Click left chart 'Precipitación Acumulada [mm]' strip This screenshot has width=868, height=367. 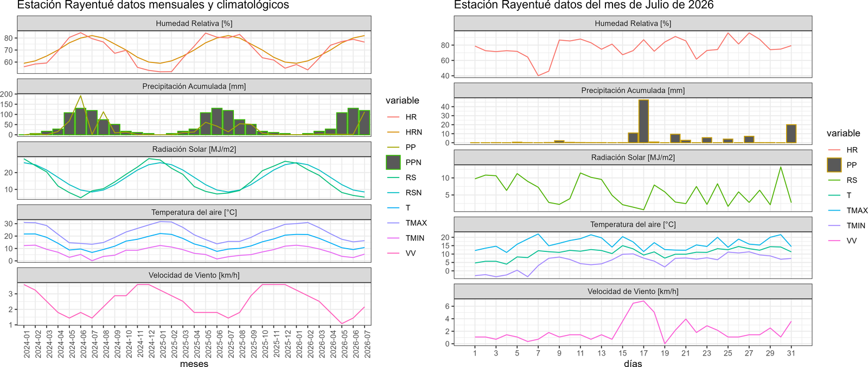click(194, 86)
